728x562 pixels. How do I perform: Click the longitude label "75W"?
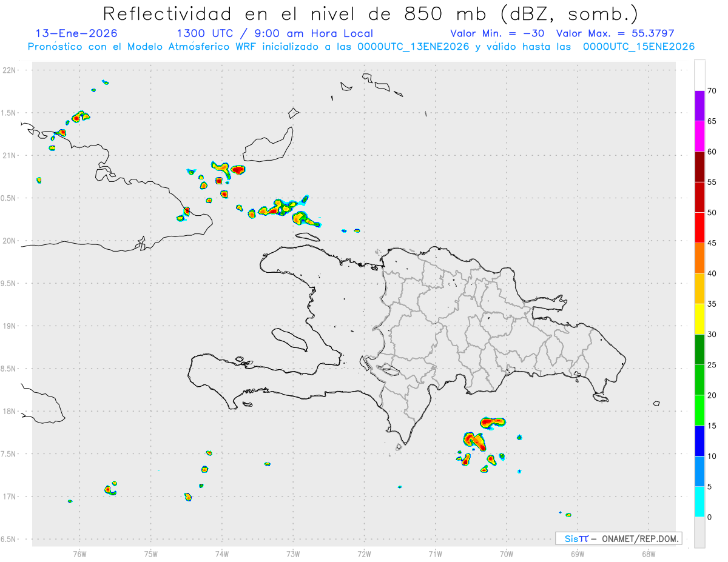151,554
